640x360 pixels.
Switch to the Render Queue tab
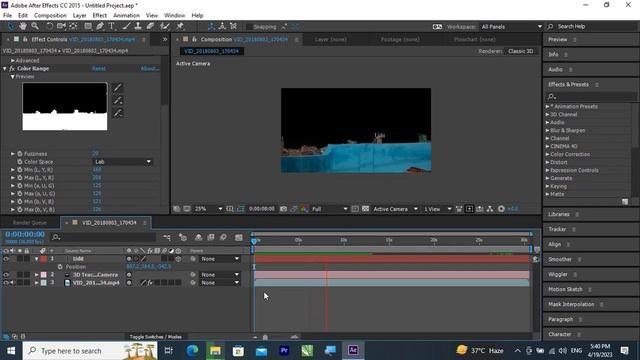pos(29,222)
